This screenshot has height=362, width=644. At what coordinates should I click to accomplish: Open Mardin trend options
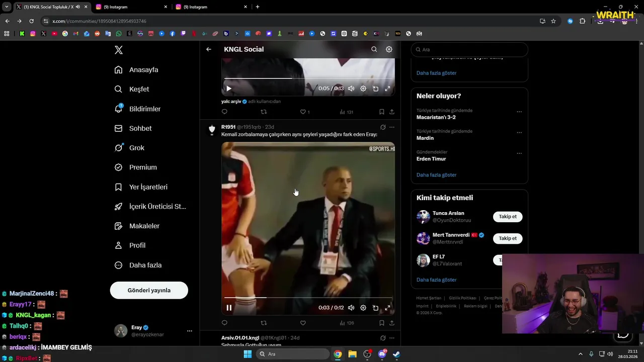[x=519, y=133]
